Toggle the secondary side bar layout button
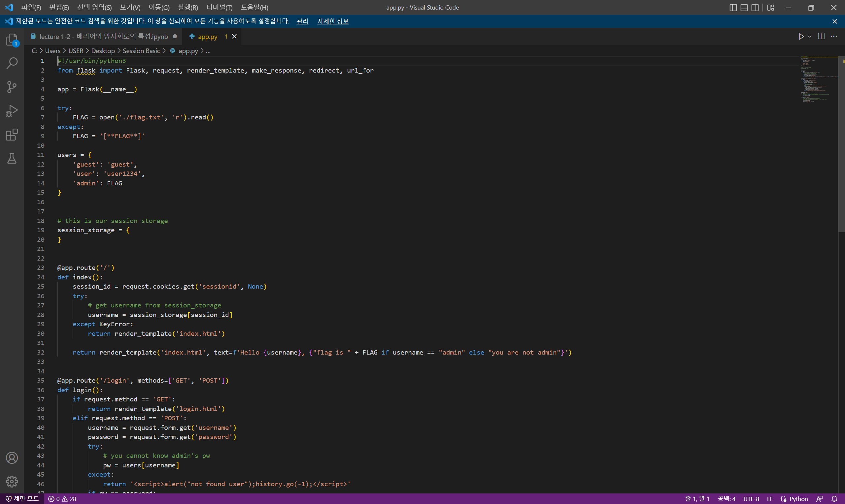 [x=755, y=8]
